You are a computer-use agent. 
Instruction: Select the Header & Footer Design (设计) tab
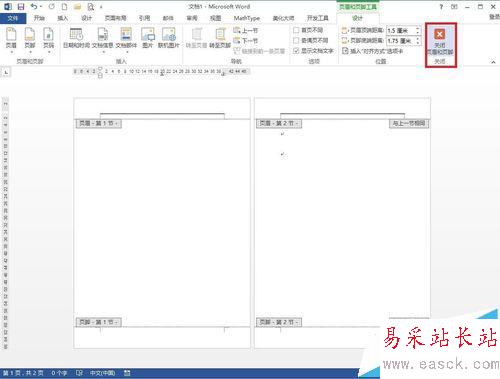357,18
